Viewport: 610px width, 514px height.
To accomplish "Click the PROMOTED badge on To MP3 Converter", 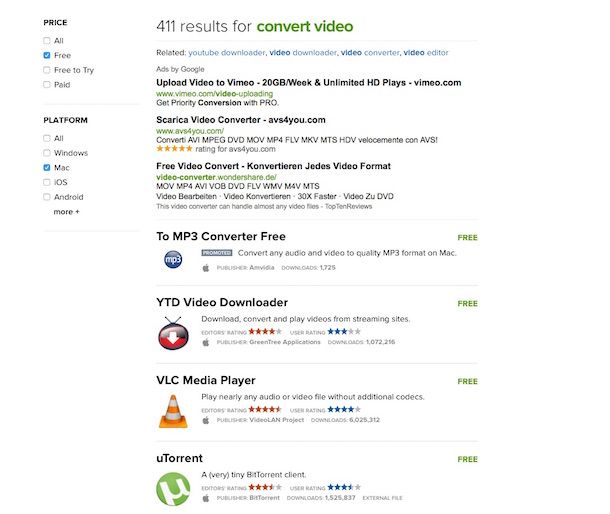I will coord(217,253).
